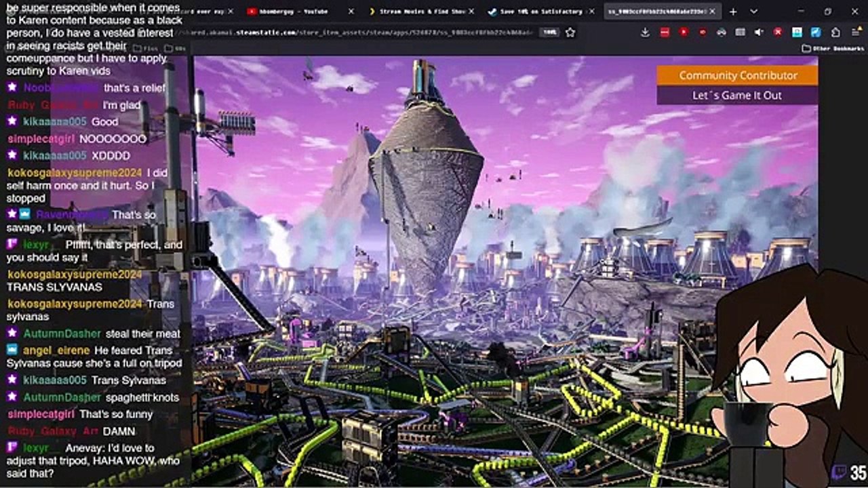Image resolution: width=868 pixels, height=488 pixels.
Task: Switch to the hbomberguy YouTube tab
Action: tap(299, 12)
